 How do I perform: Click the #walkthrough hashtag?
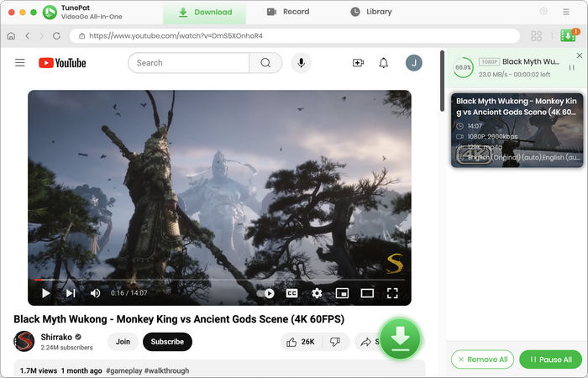pos(166,370)
